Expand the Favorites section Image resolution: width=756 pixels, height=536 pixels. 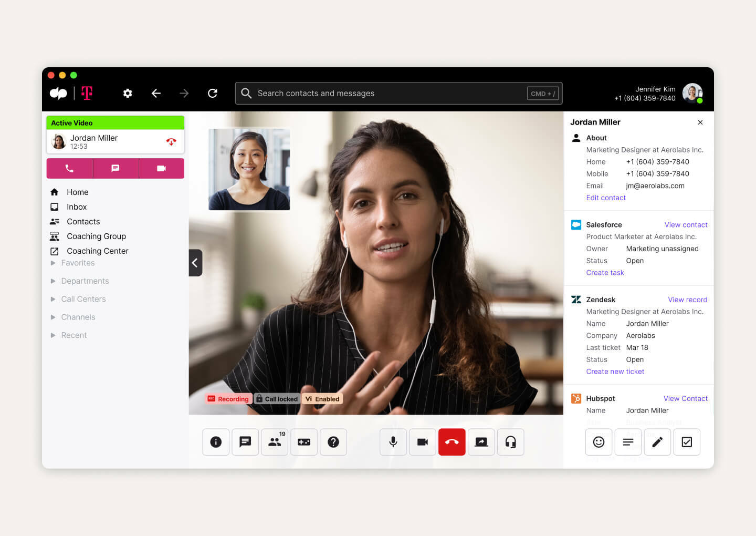[x=72, y=263]
